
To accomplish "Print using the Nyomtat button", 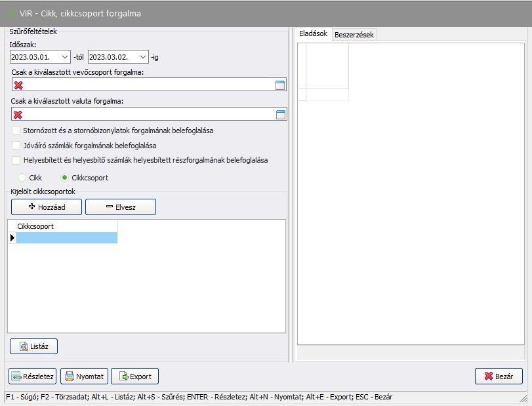I will (84, 376).
